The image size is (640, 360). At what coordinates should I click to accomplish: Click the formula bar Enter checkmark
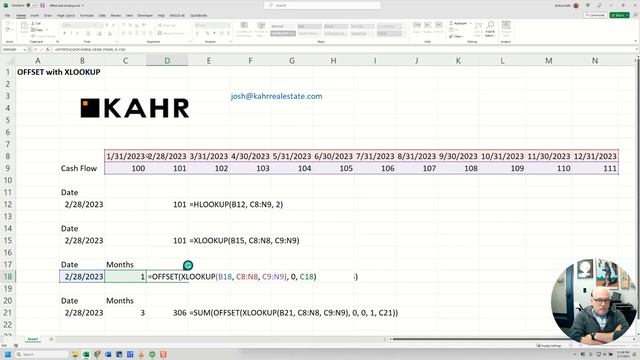42,49
